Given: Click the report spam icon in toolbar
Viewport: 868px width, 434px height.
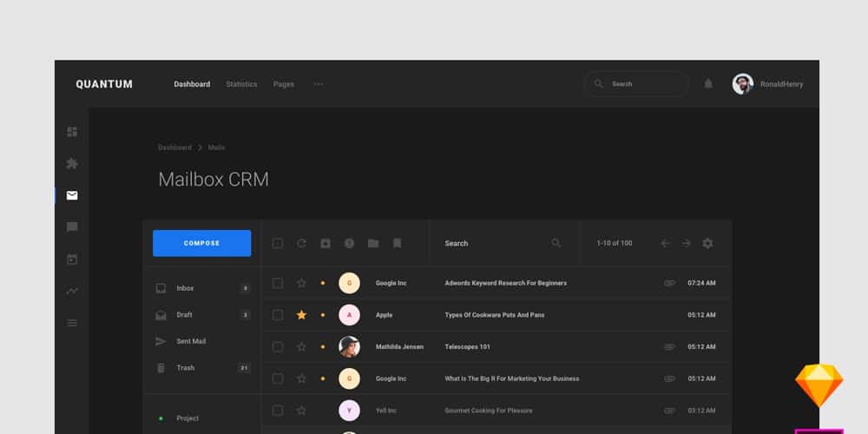Looking at the screenshot, I should tap(349, 243).
